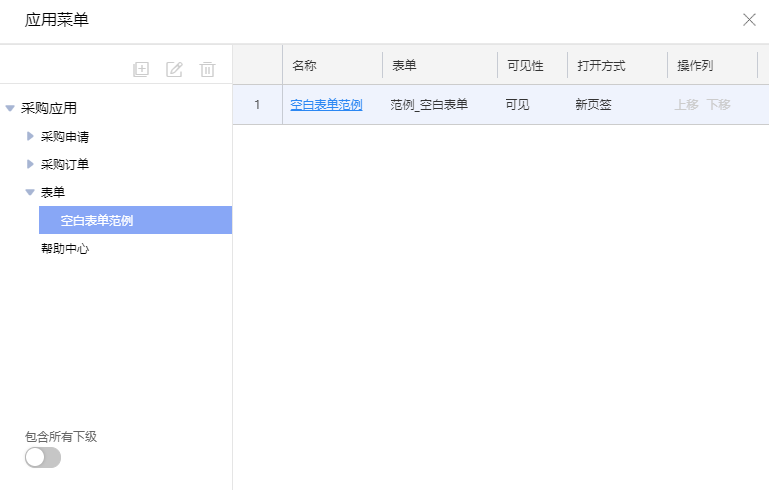The height and width of the screenshot is (490, 769).
Task: Select 空白表单范例 in the tree
Action: point(135,220)
